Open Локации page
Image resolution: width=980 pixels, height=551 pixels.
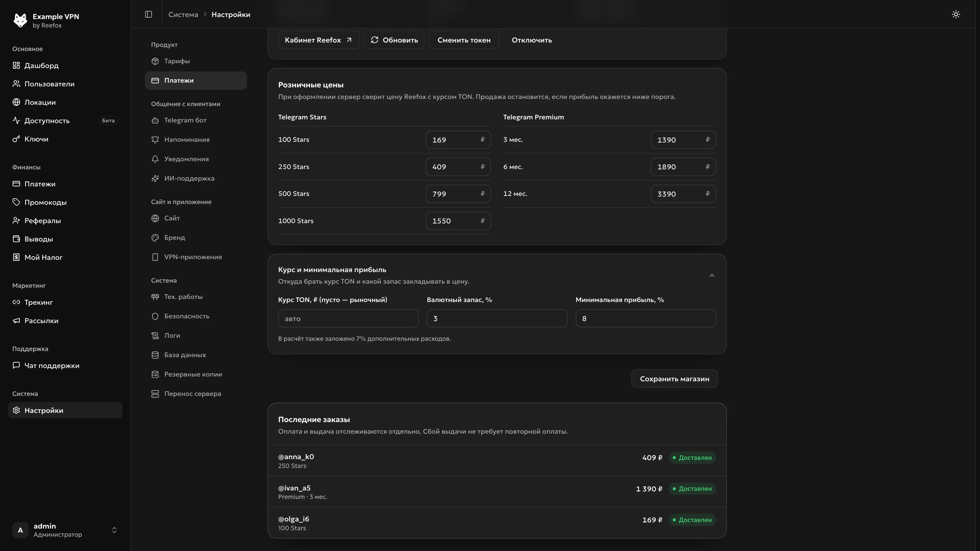click(x=65, y=102)
